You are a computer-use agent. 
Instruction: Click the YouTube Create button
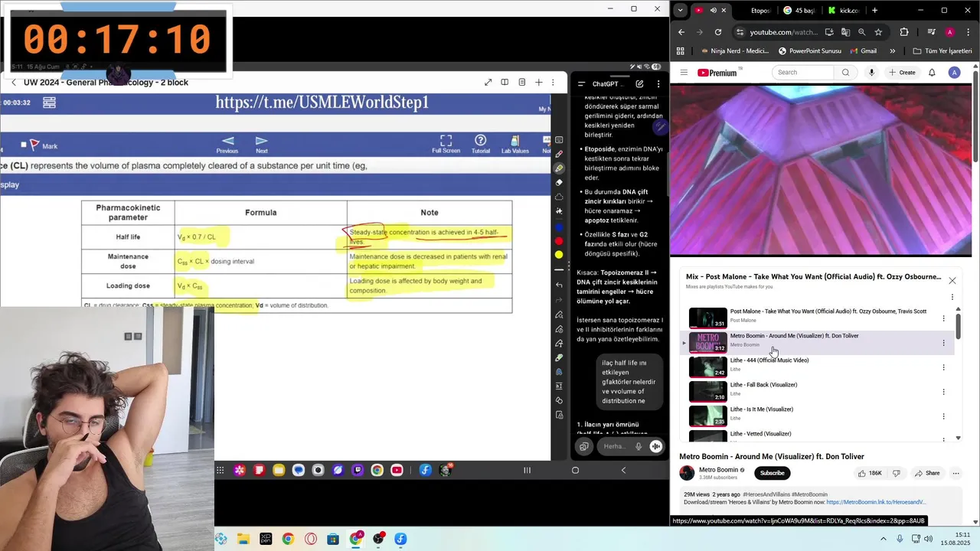pos(902,73)
